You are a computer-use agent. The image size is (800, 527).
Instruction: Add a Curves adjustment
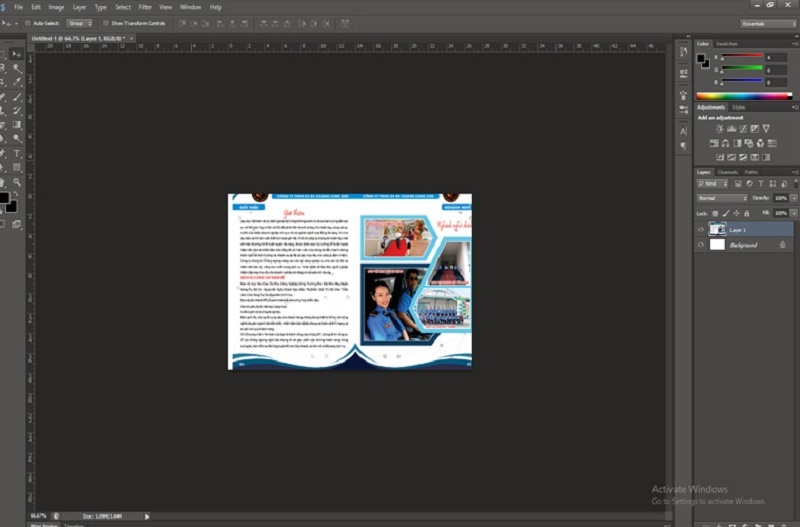coord(743,129)
